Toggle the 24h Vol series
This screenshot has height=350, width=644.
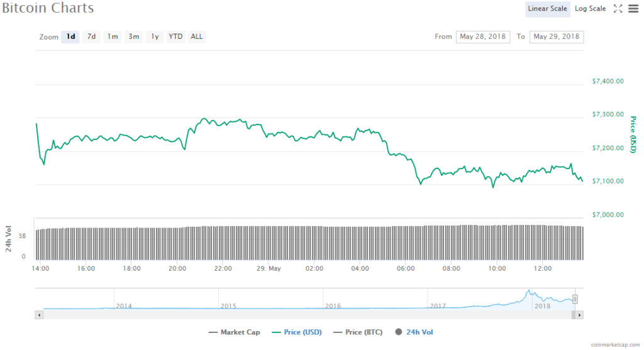414,332
